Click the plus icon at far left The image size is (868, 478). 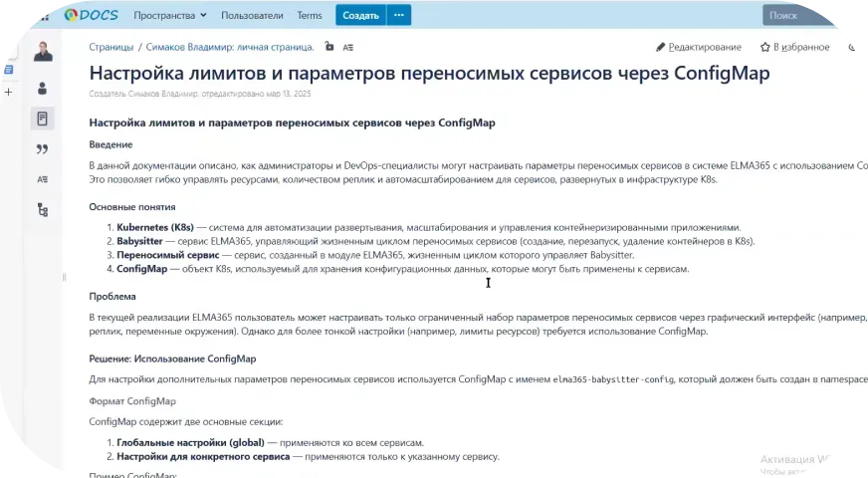pyautogui.click(x=8, y=92)
